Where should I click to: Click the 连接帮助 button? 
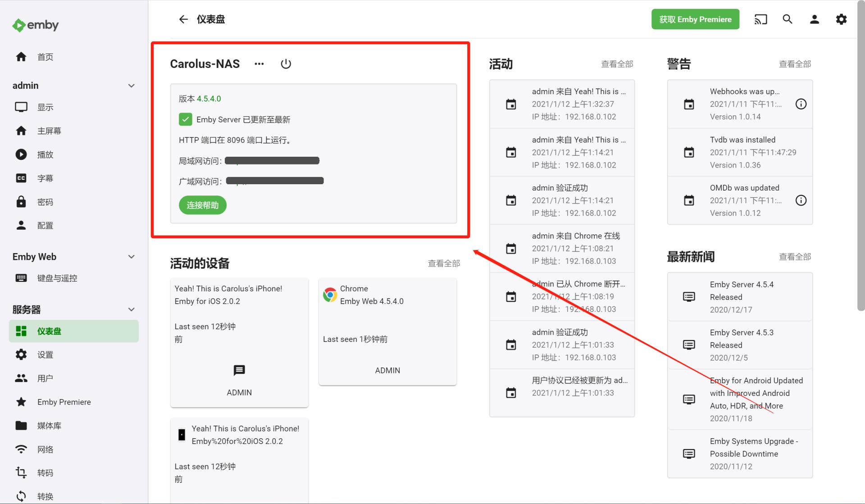click(x=202, y=205)
